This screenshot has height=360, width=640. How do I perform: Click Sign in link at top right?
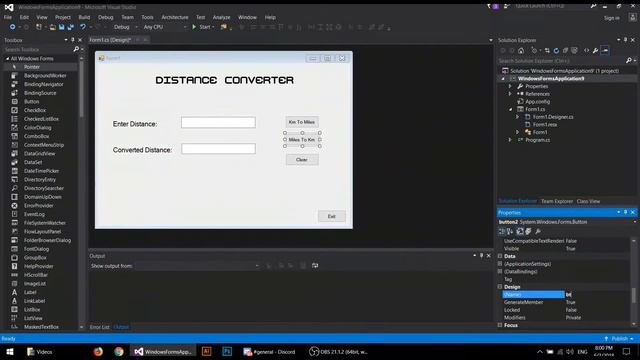tap(611, 18)
